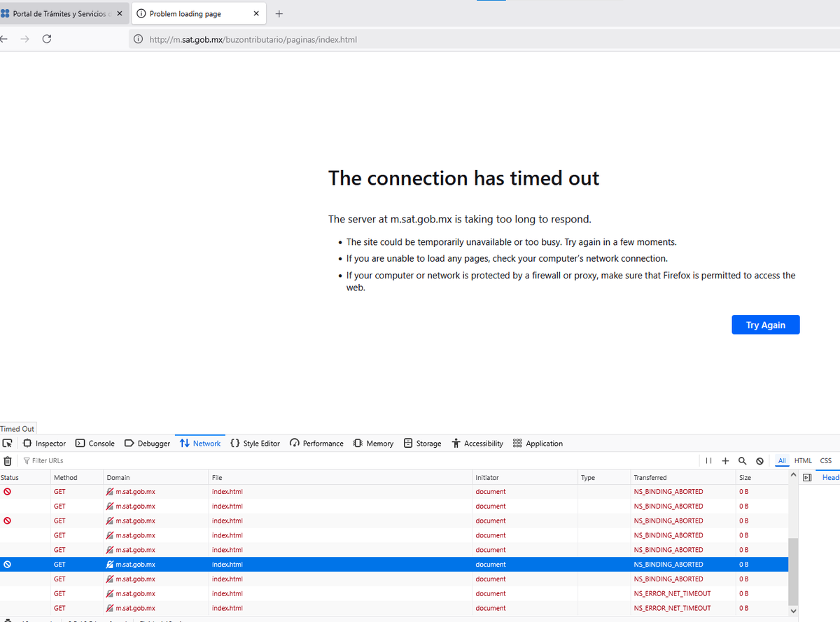Sort by the Domain column header
The height and width of the screenshot is (622, 840).
click(x=156, y=478)
